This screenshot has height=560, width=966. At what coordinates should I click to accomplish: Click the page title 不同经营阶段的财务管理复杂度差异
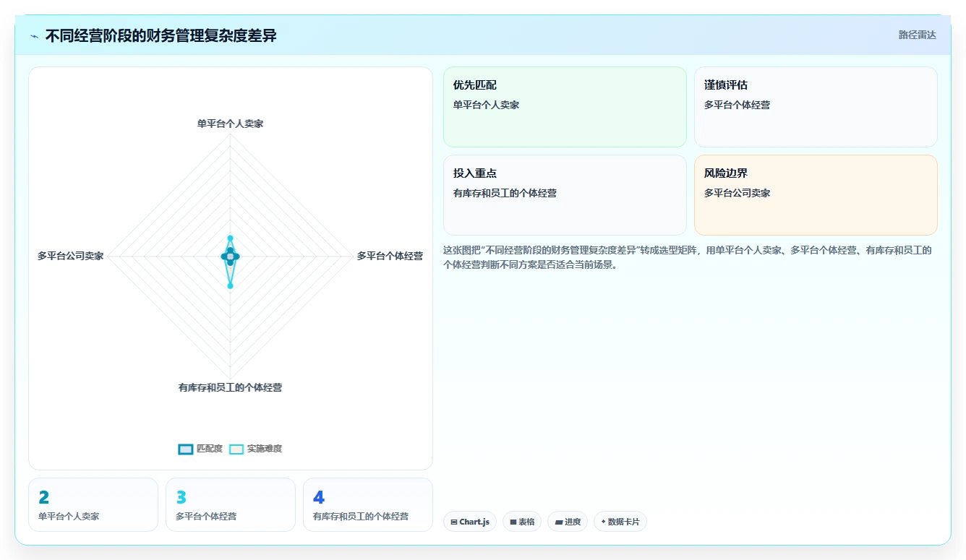[x=161, y=35]
